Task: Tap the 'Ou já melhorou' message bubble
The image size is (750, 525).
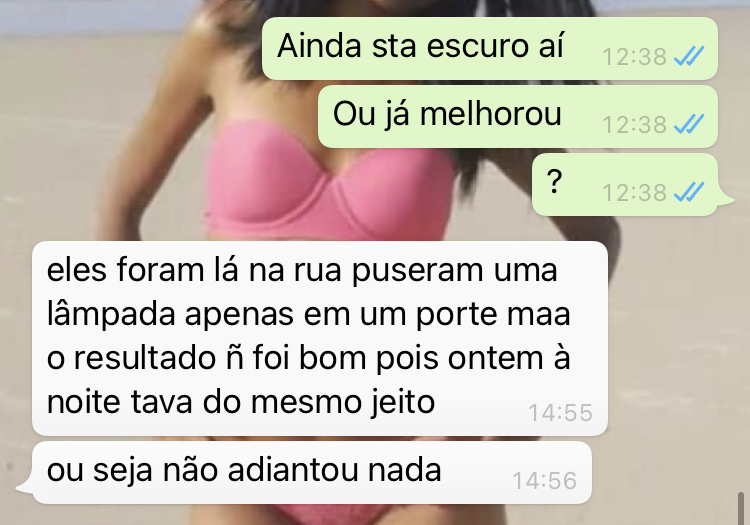Action: 518,116
